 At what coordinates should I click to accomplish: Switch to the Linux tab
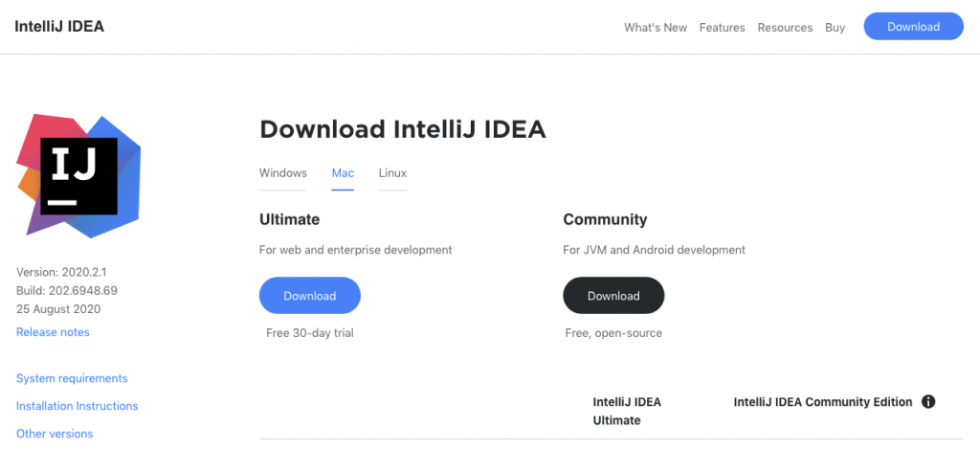click(x=392, y=173)
